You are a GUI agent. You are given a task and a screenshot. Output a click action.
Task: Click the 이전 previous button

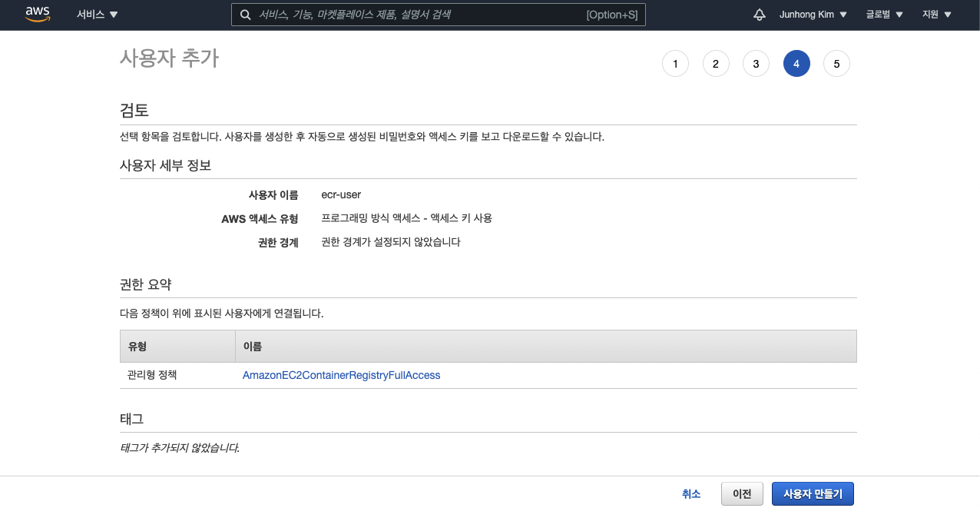pyautogui.click(x=742, y=494)
